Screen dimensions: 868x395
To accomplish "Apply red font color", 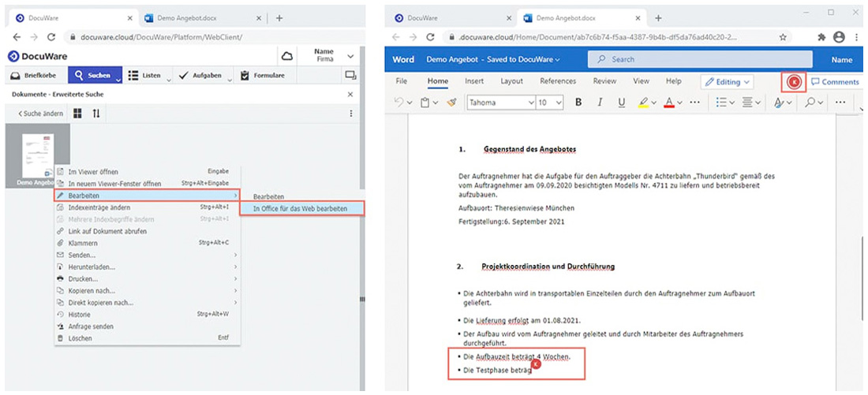I will click(x=669, y=102).
